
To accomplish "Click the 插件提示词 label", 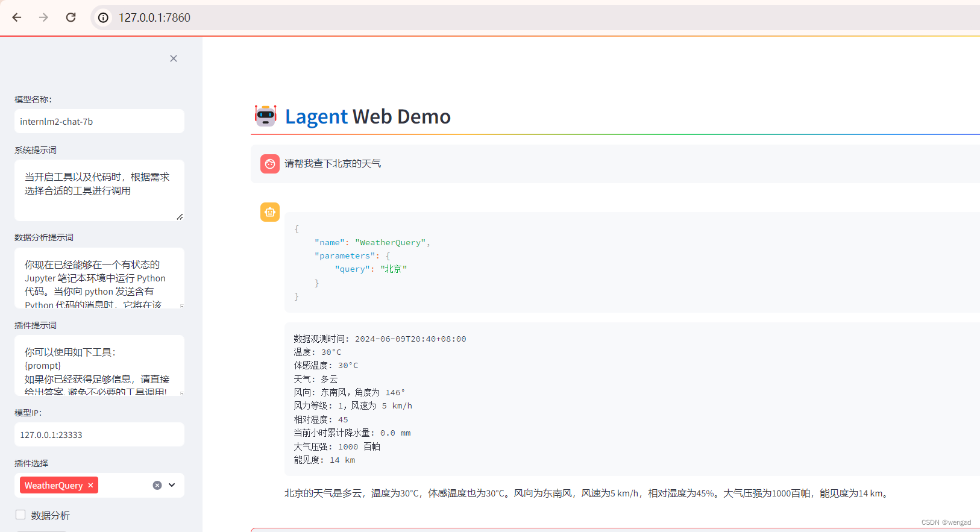I will [36, 325].
